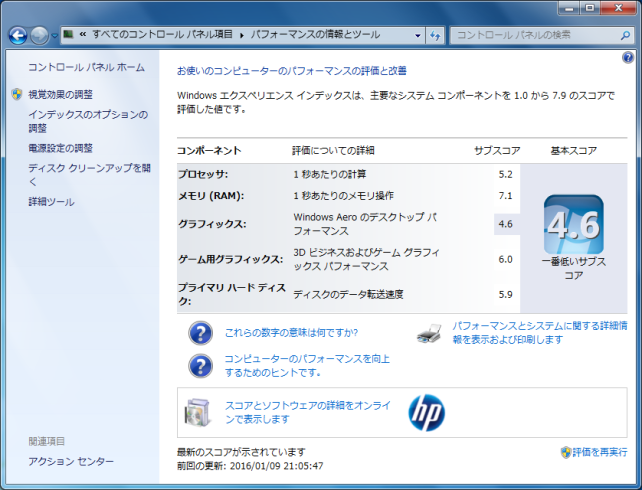Open アクション センター link

coord(71,461)
